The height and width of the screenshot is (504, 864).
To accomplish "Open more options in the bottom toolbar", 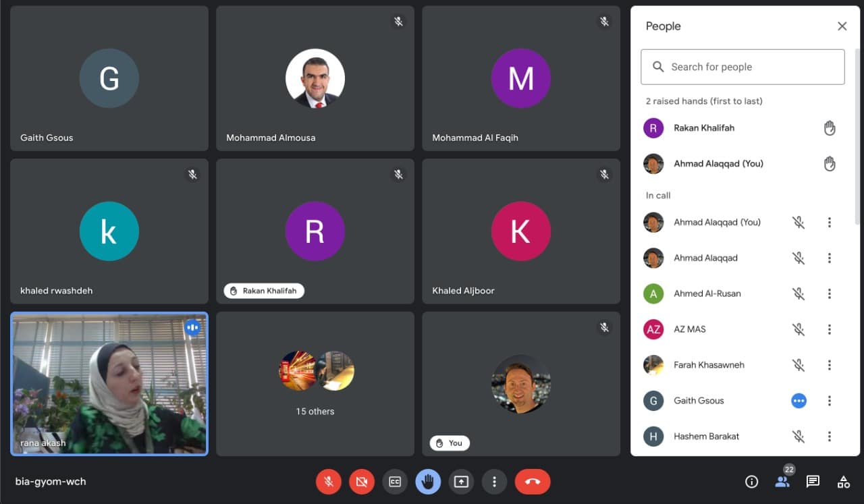I will click(x=494, y=482).
